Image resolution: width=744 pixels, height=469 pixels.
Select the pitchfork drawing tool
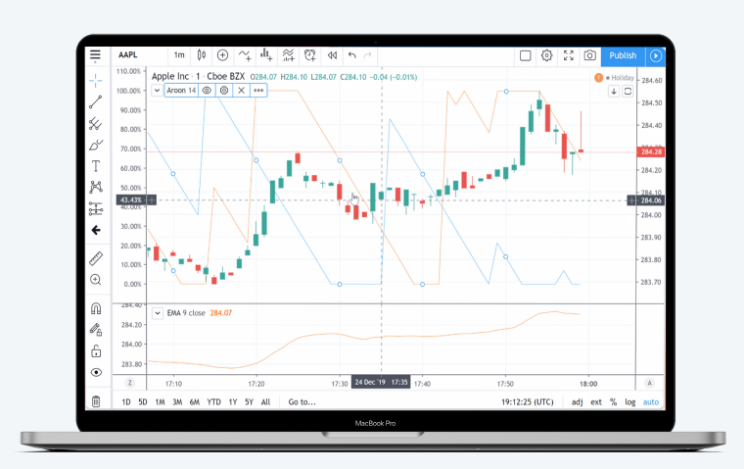(x=95, y=124)
